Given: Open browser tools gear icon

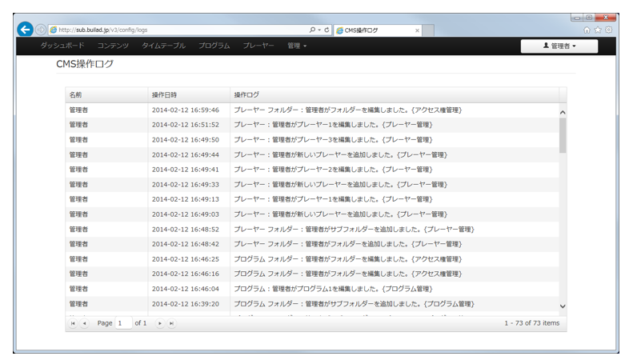Looking at the screenshot, I should click(608, 30).
